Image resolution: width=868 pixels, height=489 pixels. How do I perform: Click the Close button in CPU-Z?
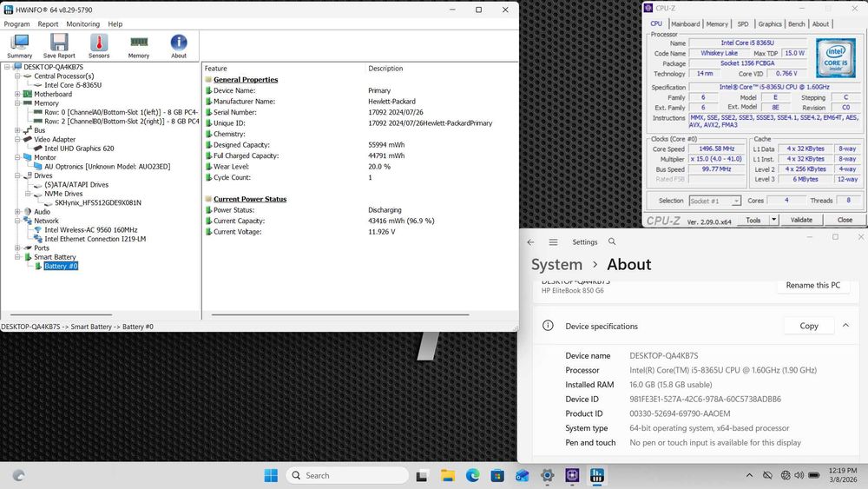click(x=845, y=221)
